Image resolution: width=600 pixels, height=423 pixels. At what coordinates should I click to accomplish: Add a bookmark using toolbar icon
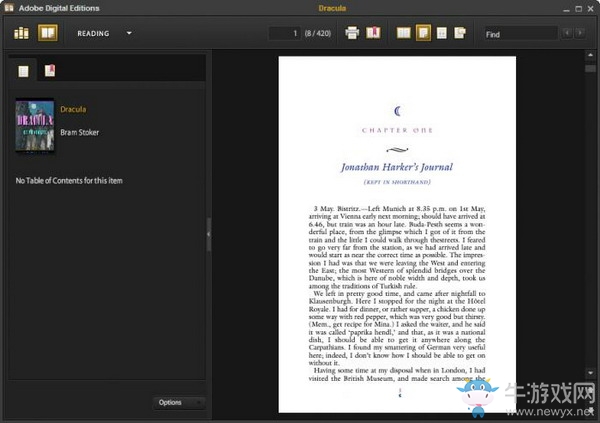[x=373, y=33]
